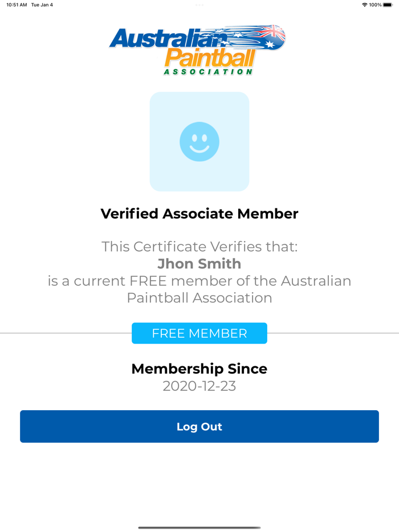The image size is (399, 532).
Task: Tap the Wi-Fi icon in the status bar
Action: click(x=365, y=4)
